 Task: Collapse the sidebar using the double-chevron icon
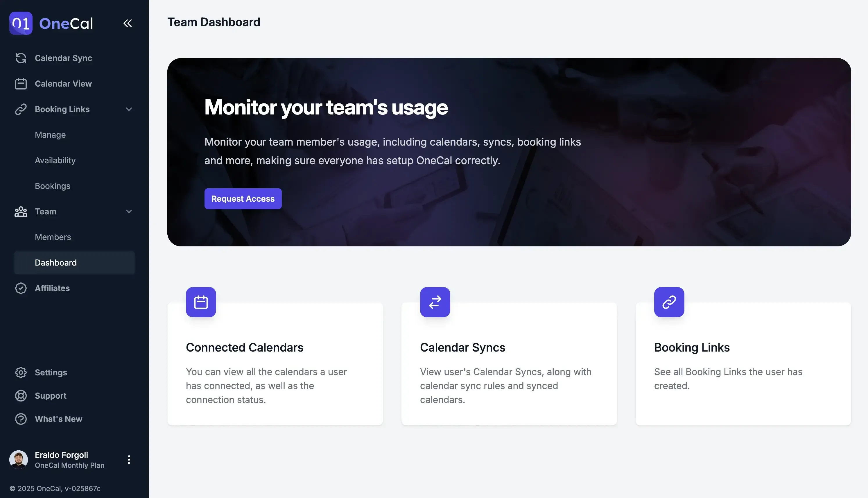[128, 23]
